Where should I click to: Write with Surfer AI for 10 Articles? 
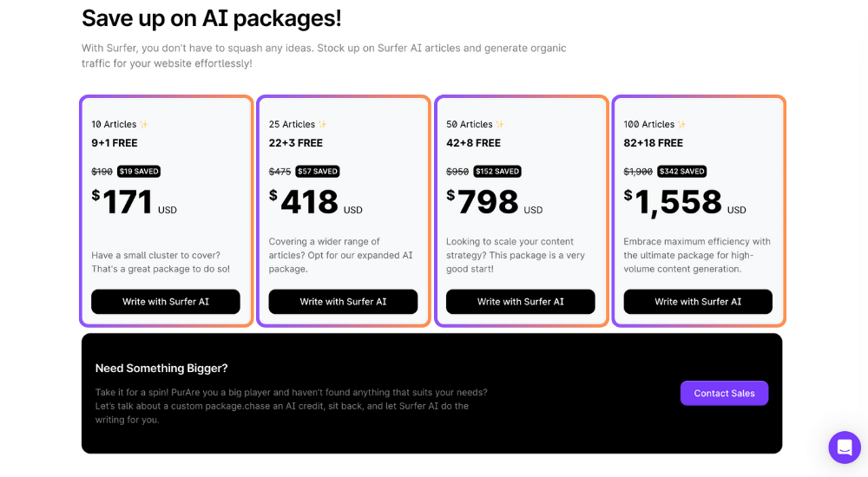click(166, 302)
